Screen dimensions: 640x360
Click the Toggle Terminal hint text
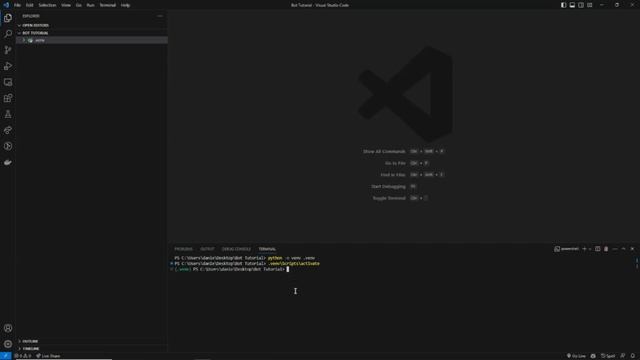[x=389, y=198]
